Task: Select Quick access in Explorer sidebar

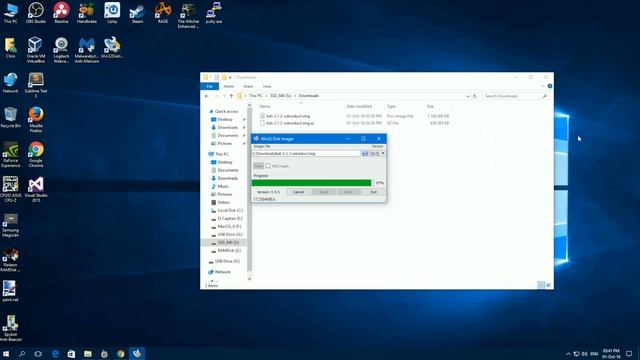Action: coord(226,111)
